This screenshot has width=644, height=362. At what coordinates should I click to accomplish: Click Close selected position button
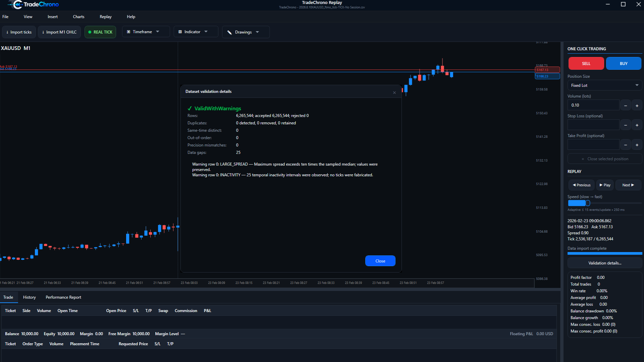coord(605,159)
